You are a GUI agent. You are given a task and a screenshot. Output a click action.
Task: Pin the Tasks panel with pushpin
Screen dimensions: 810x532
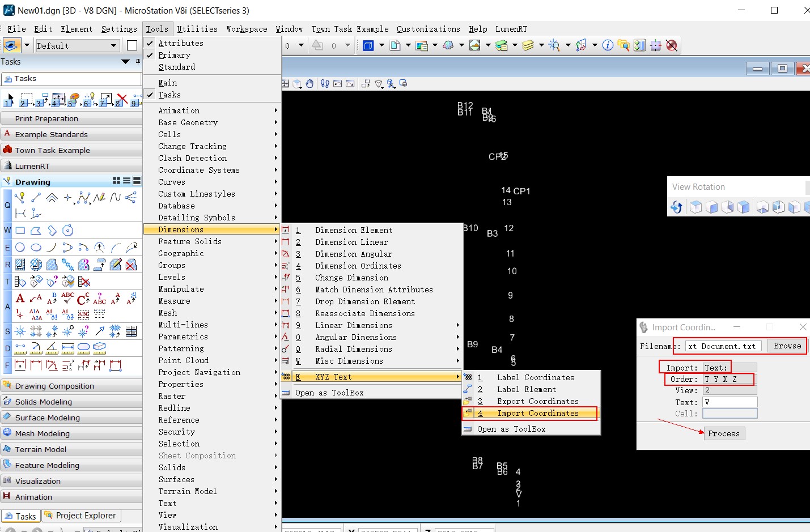138,62
